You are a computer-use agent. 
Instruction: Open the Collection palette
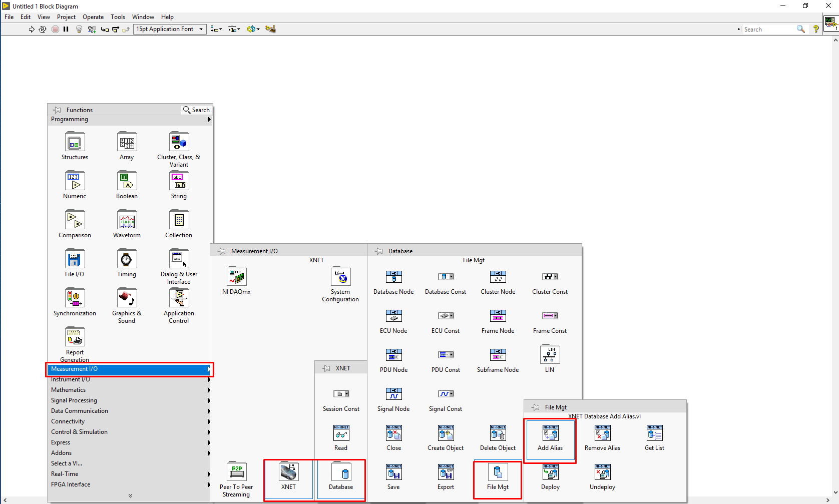pyautogui.click(x=179, y=220)
